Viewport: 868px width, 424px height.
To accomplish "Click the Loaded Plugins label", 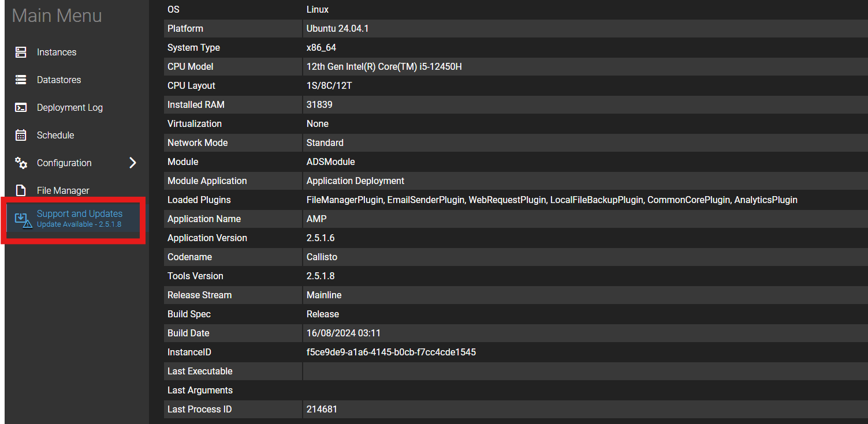I will coord(199,200).
